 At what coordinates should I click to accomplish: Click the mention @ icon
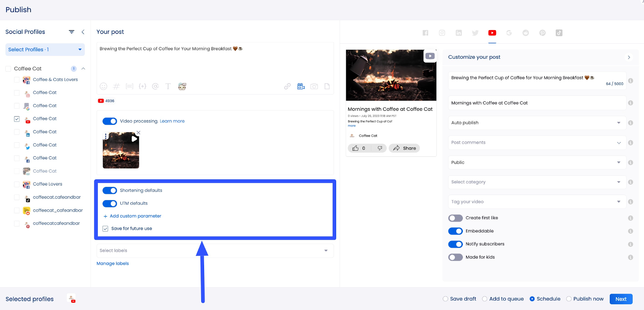pos(155,86)
